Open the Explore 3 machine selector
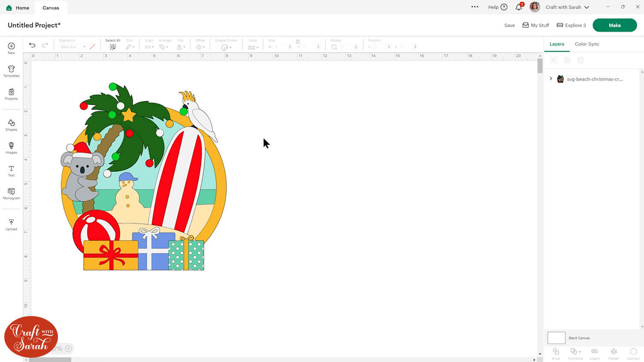This screenshot has height=362, width=644. click(x=571, y=25)
